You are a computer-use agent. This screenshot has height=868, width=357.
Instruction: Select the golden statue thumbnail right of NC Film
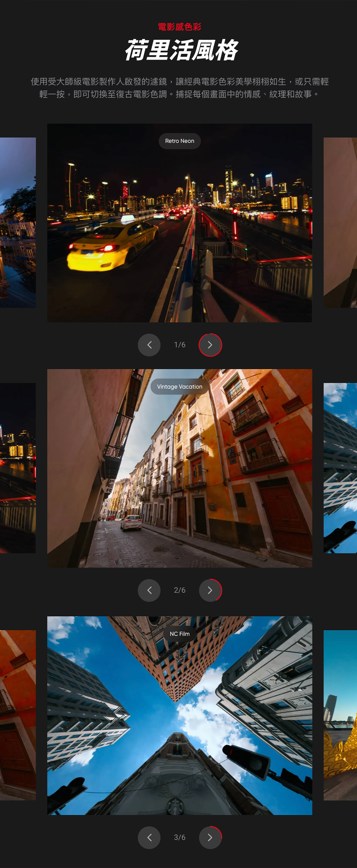(340, 715)
